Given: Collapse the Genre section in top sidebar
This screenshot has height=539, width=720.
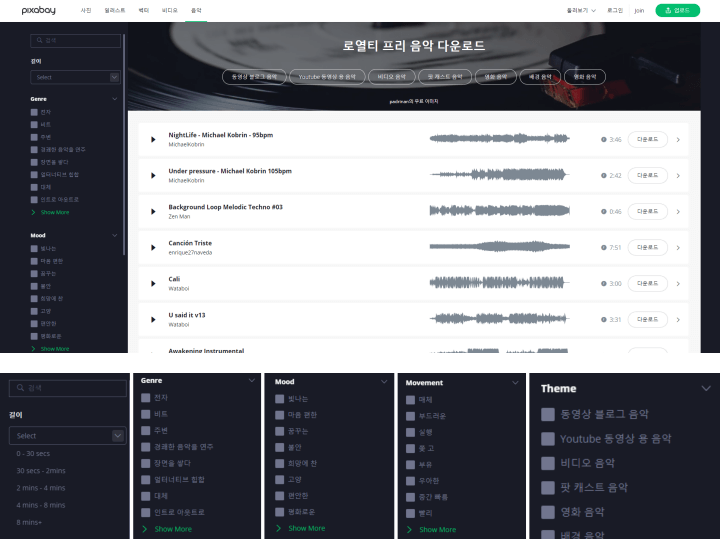Looking at the screenshot, I should (x=115, y=99).
